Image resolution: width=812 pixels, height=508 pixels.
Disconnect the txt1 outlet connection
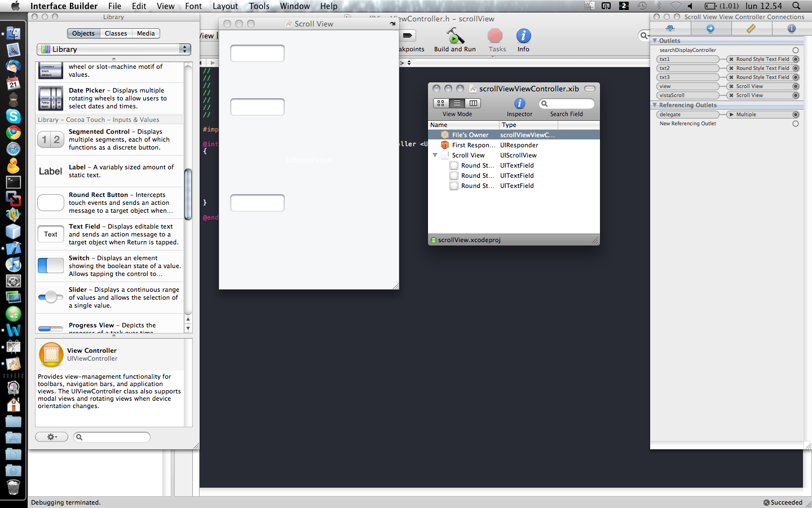[x=731, y=59]
